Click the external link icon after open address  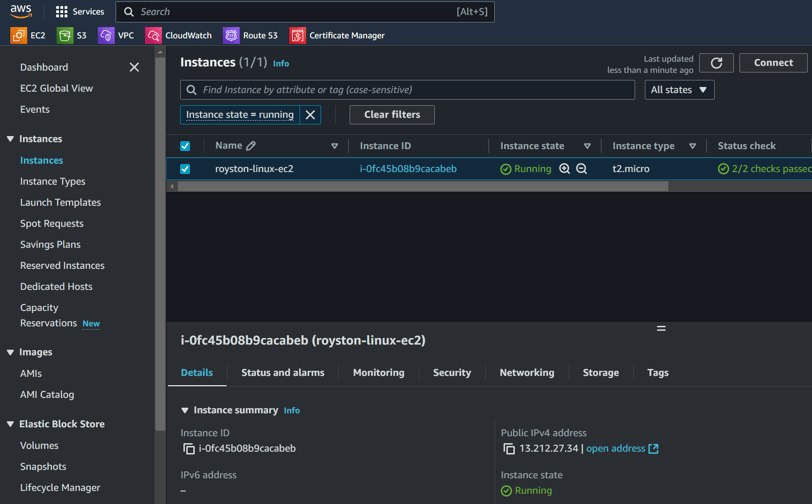[654, 449]
